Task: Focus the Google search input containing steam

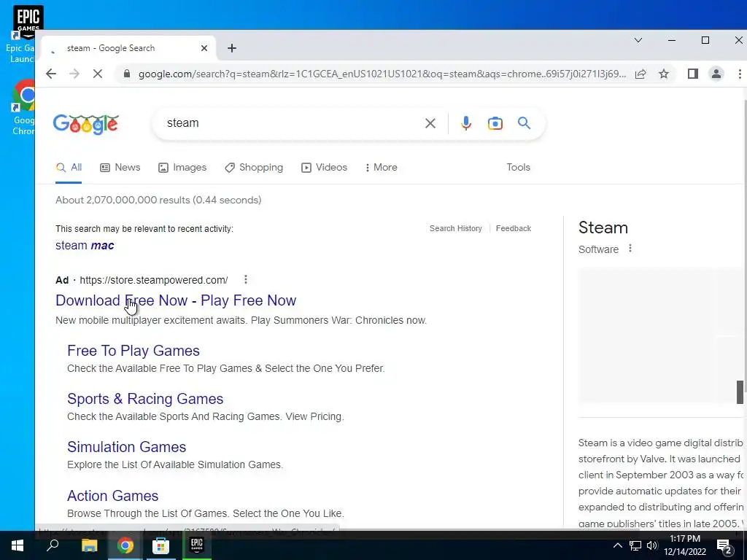Action: (290, 123)
